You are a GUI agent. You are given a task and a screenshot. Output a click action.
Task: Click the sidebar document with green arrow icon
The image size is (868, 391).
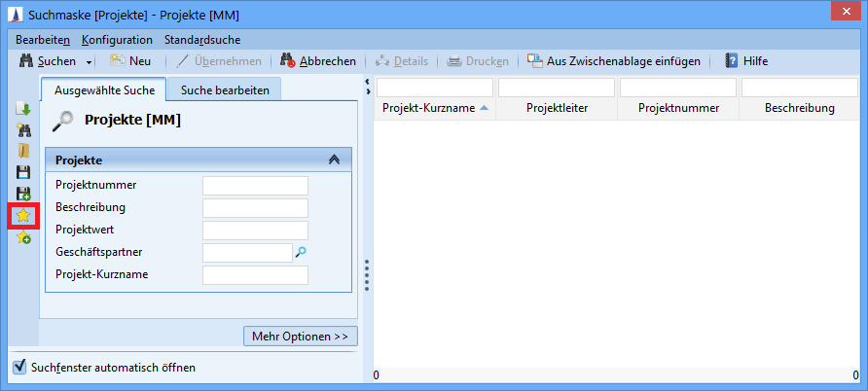point(23,109)
